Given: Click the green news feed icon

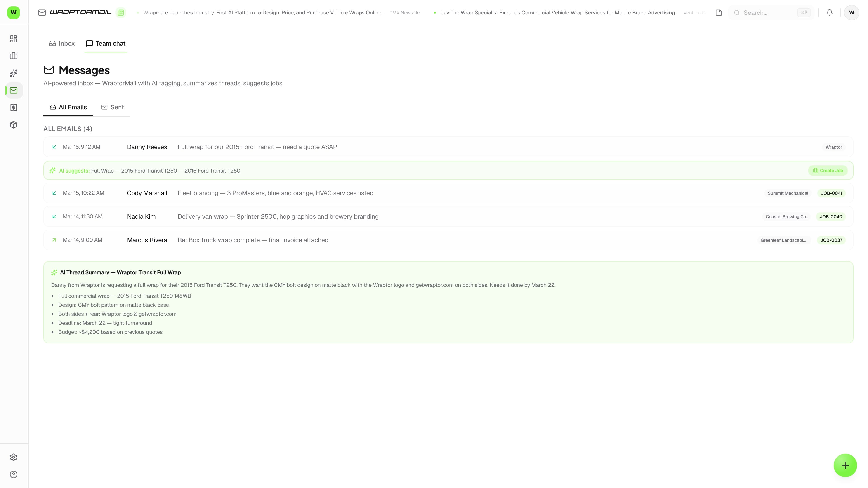Looking at the screenshot, I should pos(121,12).
